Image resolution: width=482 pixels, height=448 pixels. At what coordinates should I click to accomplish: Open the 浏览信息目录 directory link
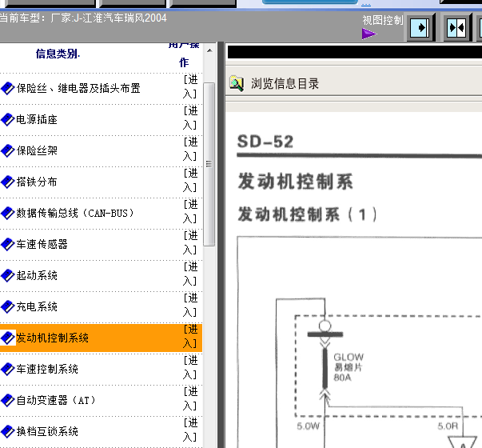coord(285,84)
